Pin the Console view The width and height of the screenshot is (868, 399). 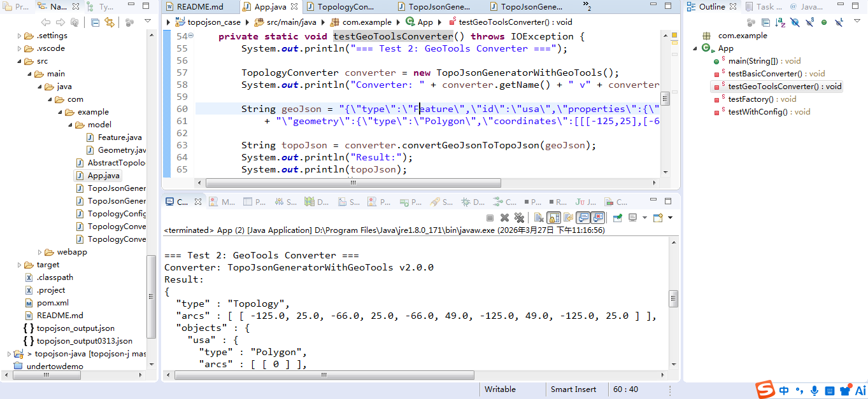coord(617,218)
